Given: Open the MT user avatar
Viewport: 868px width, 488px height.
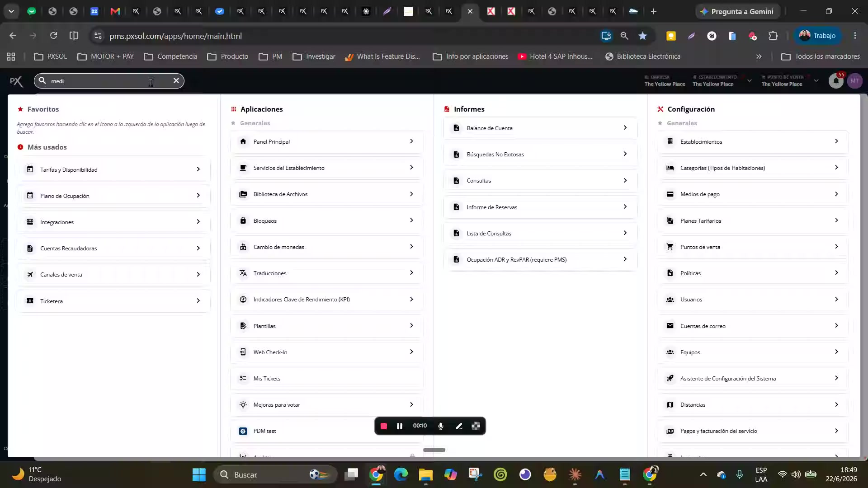Looking at the screenshot, I should tap(854, 81).
